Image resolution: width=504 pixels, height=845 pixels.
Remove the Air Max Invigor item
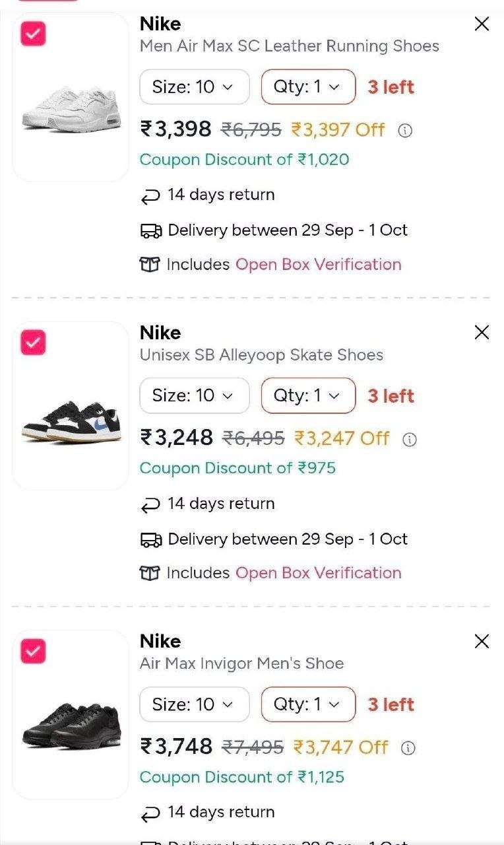(482, 641)
